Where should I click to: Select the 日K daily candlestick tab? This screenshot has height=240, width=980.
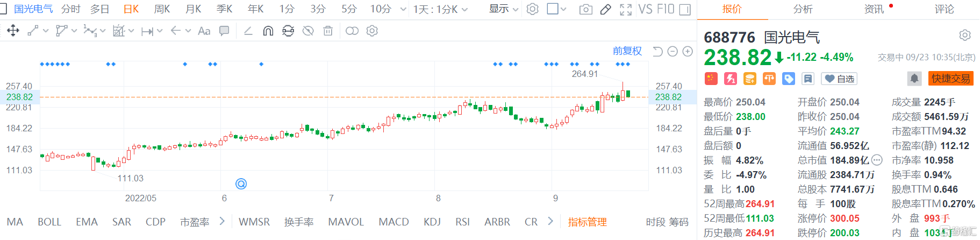pos(131,9)
